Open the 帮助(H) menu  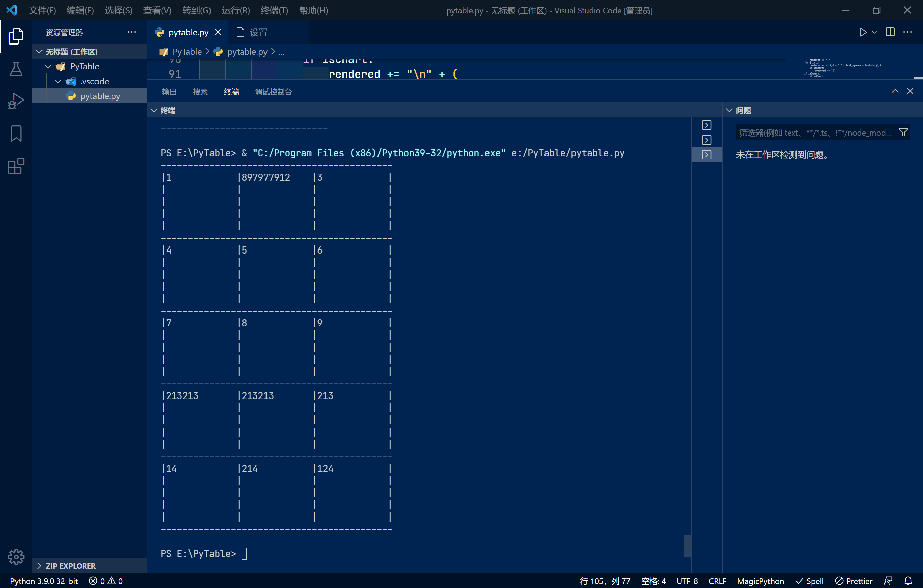313,10
